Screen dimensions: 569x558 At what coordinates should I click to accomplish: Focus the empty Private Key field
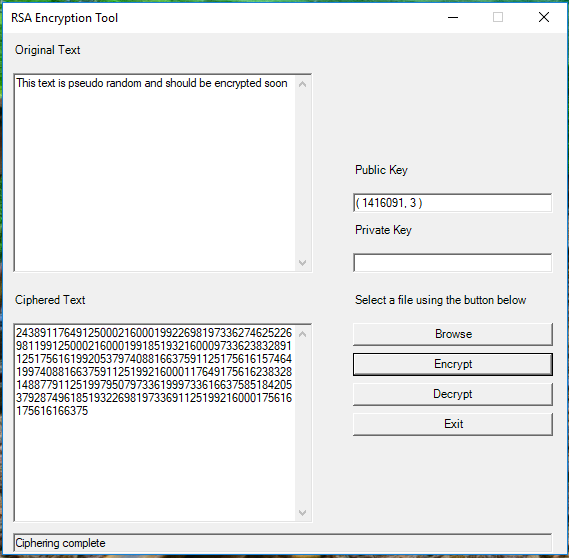point(453,263)
